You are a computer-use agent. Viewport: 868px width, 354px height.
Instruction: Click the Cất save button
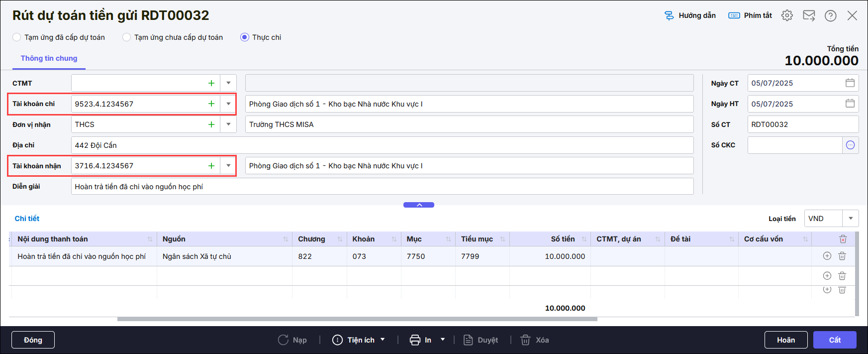coord(834,340)
